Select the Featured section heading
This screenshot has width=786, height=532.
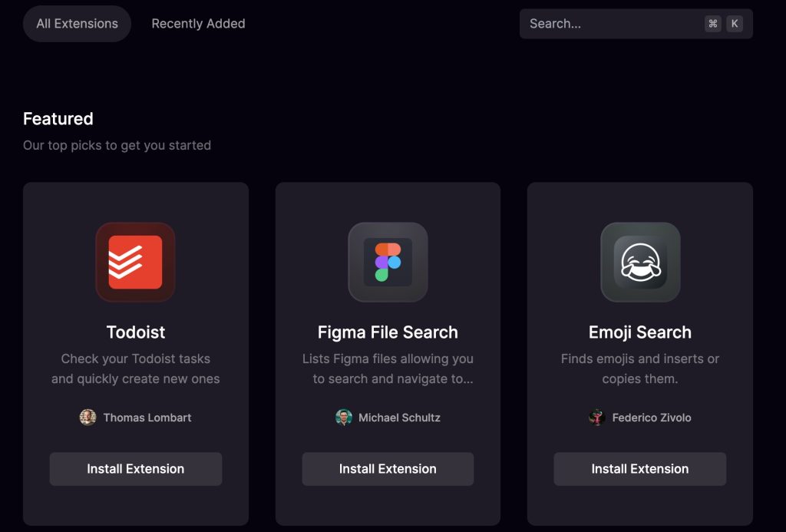pos(58,119)
